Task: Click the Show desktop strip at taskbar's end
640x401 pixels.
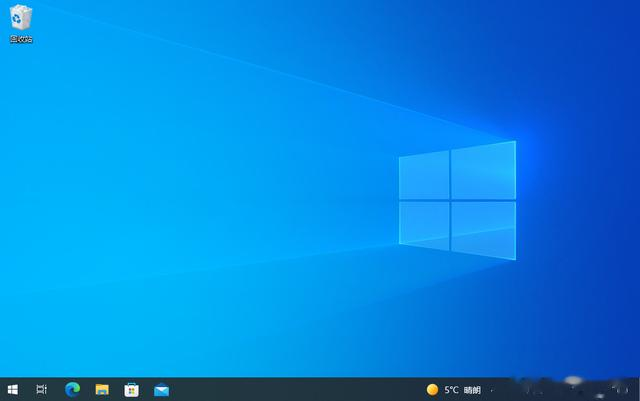Action: pyautogui.click(x=638, y=389)
